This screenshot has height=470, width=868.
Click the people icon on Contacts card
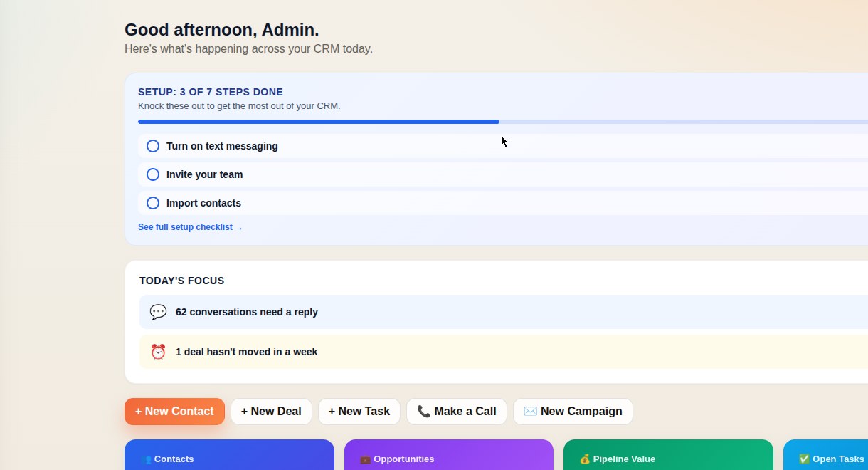pos(146,459)
